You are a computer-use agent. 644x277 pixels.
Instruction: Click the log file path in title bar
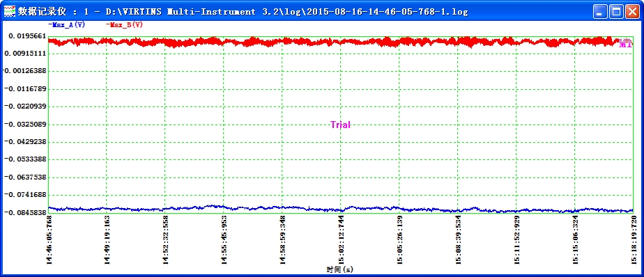tap(286, 12)
